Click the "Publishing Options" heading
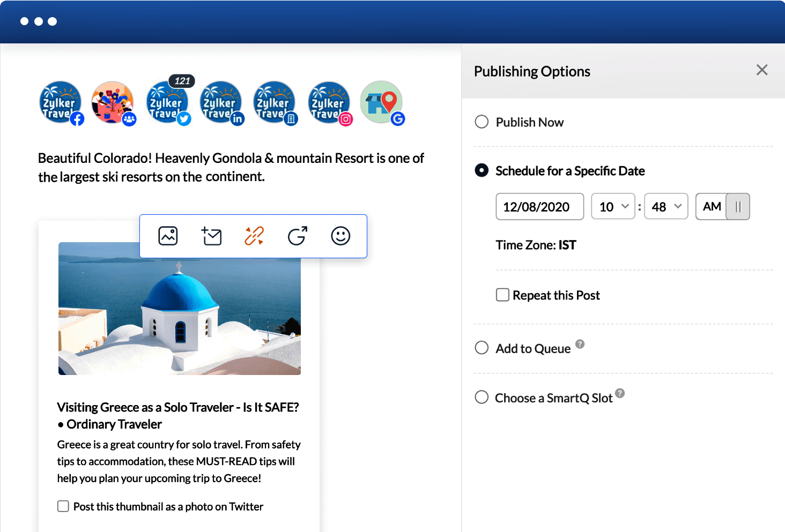785x532 pixels. [x=532, y=71]
